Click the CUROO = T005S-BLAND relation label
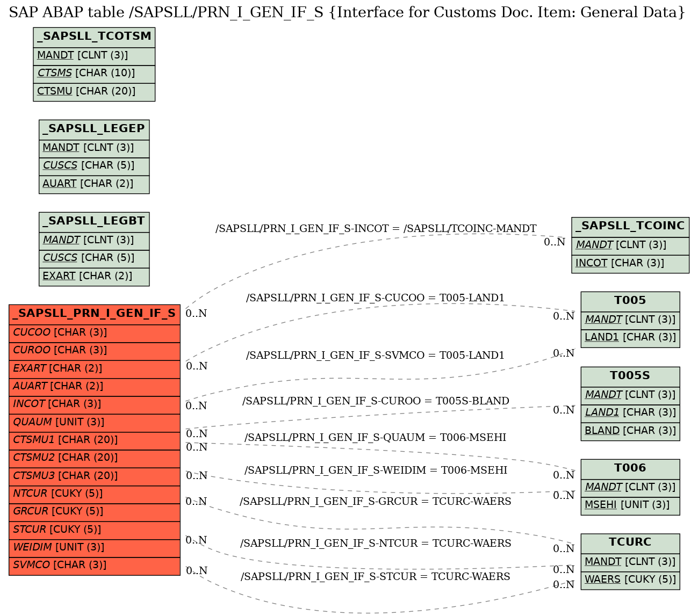 [x=376, y=401]
